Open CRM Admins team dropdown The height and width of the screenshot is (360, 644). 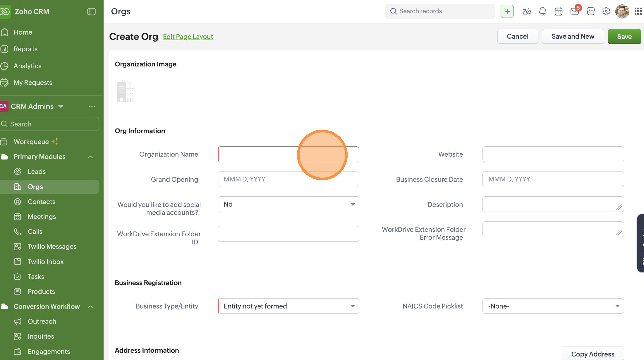tap(61, 107)
